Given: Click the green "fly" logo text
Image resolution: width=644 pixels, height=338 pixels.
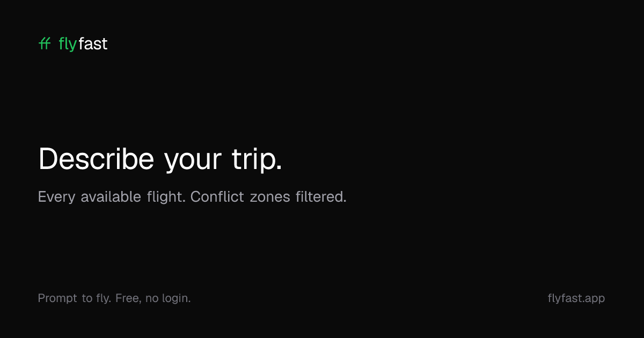Looking at the screenshot, I should (x=68, y=44).
